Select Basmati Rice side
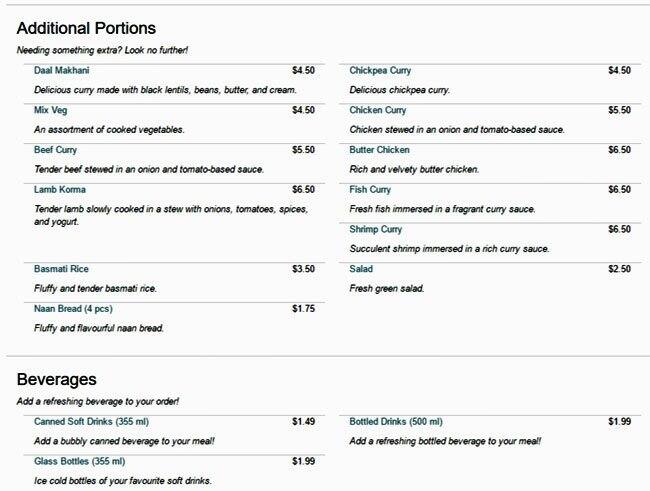 click(x=61, y=269)
